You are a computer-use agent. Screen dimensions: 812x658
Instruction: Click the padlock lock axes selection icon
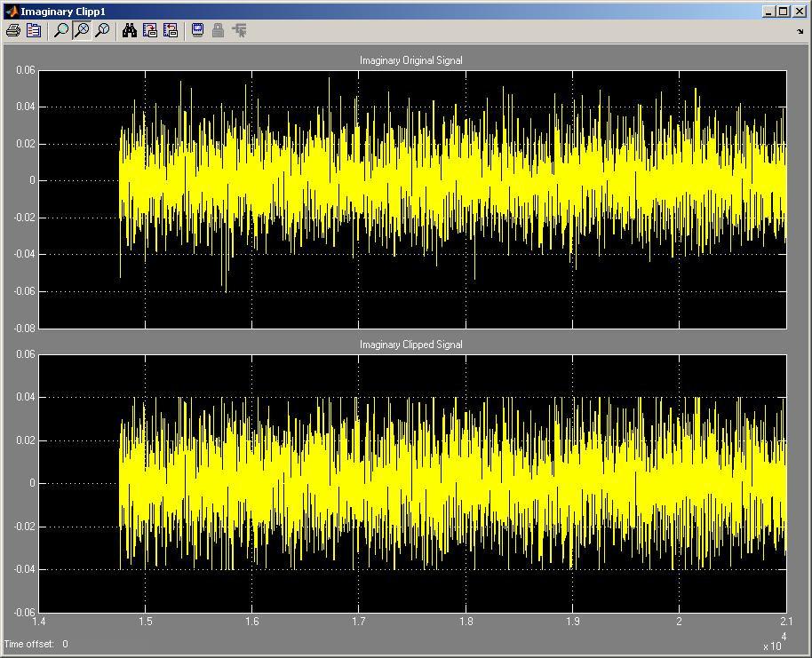[x=218, y=31]
